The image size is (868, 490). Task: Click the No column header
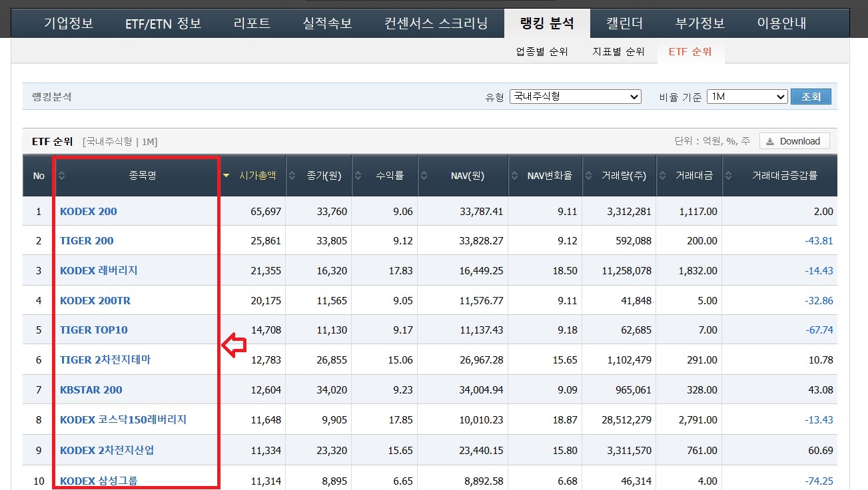tap(39, 176)
